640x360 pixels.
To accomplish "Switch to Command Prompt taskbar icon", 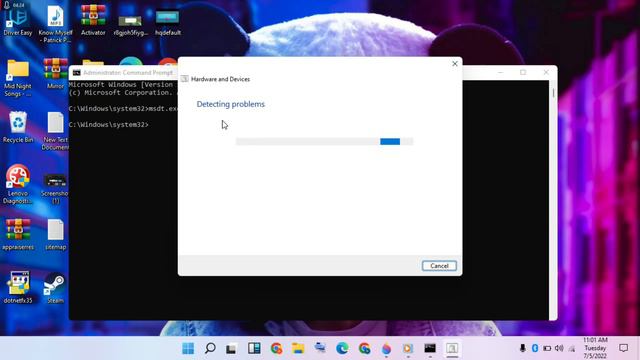I will point(430,348).
